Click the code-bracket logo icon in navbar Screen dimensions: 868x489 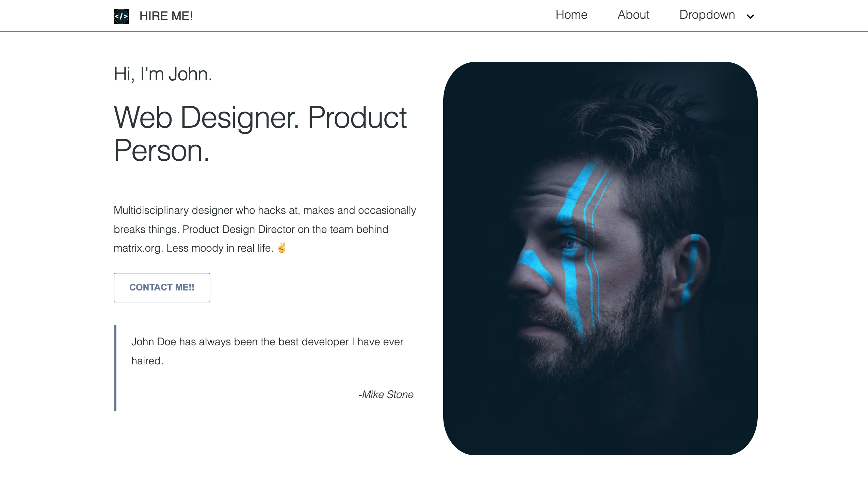121,16
